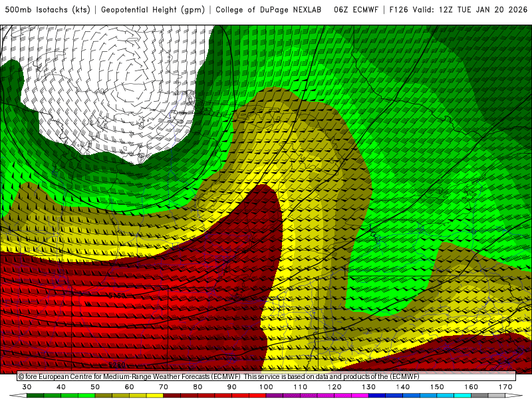Select the '90' legend value
532x399 pixels.
click(x=232, y=387)
